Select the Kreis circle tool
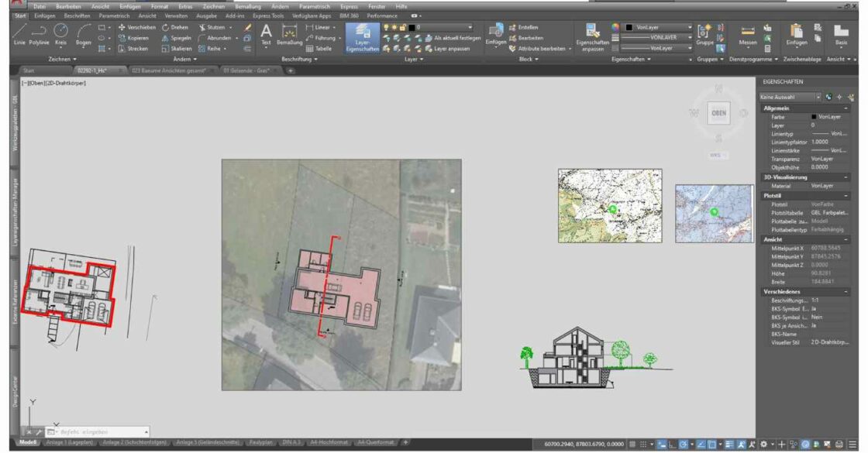The height and width of the screenshot is (453, 868). pyautogui.click(x=61, y=35)
